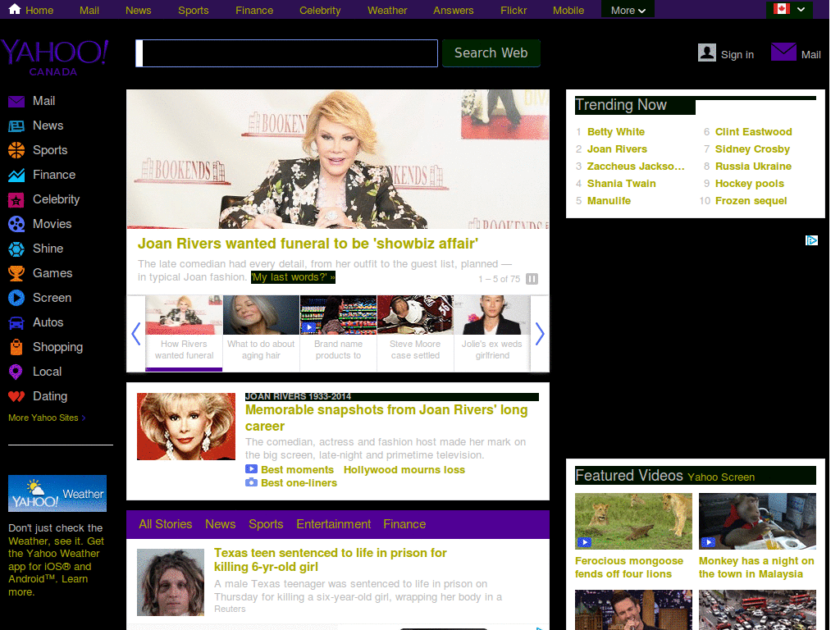
Task: Switch to All Stories tab
Action: 166,524
